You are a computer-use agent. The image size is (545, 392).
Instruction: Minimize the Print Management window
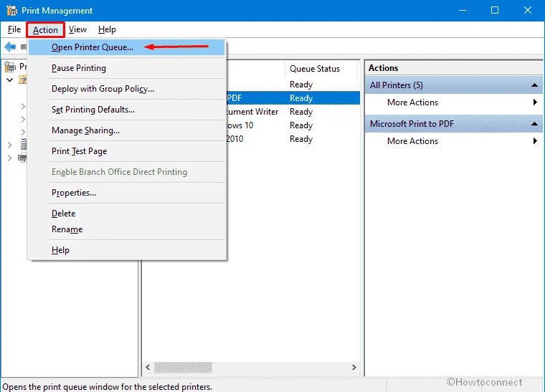pyautogui.click(x=463, y=11)
